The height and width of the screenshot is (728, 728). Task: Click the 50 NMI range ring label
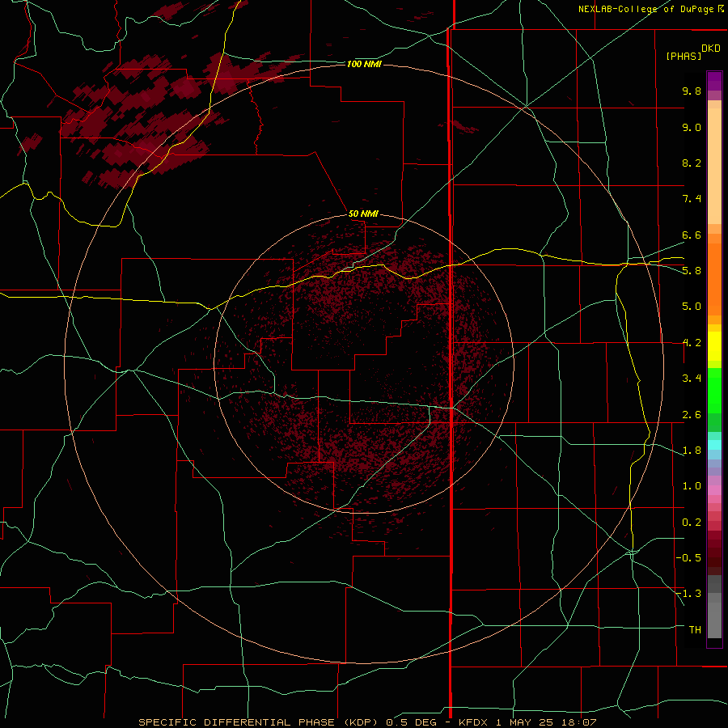click(363, 214)
